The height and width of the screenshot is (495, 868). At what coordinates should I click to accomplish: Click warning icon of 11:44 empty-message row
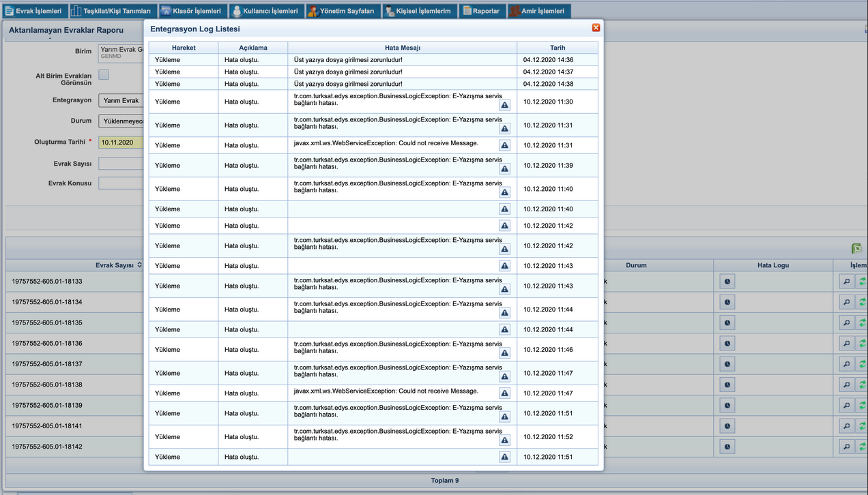click(505, 330)
